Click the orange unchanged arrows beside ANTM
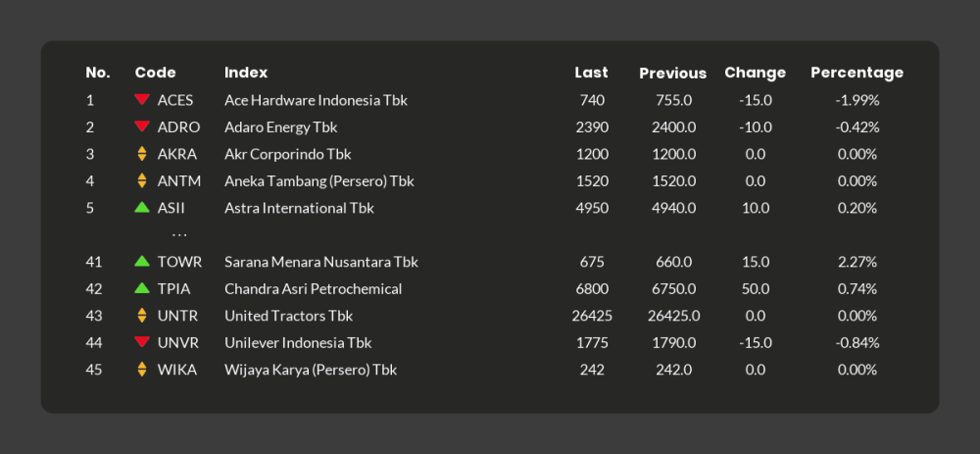The image size is (980, 454). 142,180
